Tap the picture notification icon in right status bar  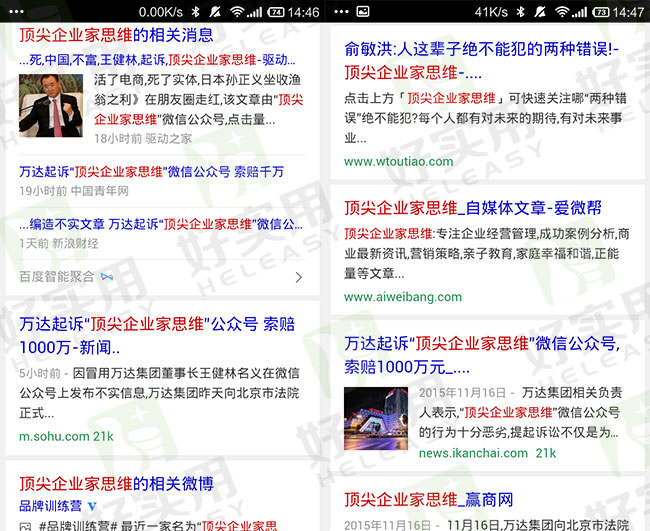363,12
